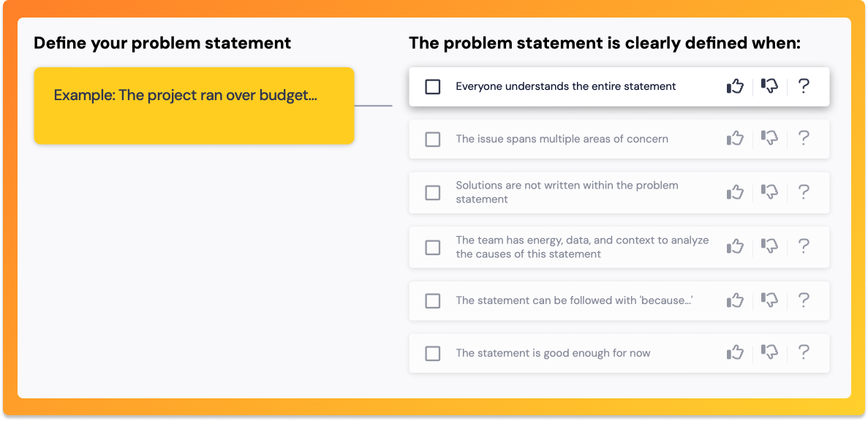Screen dimensions: 868x421
Task: Click question mark on 'team has energy' row
Action: 804,246
